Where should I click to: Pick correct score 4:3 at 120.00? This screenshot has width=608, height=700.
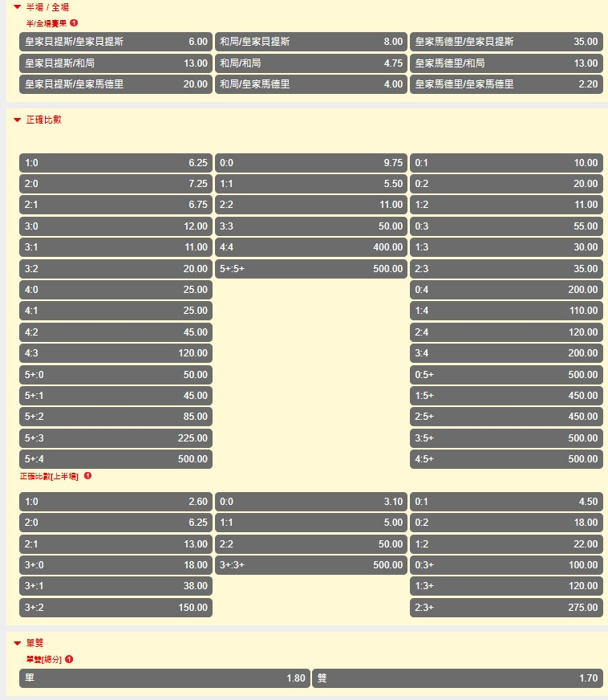tap(116, 352)
